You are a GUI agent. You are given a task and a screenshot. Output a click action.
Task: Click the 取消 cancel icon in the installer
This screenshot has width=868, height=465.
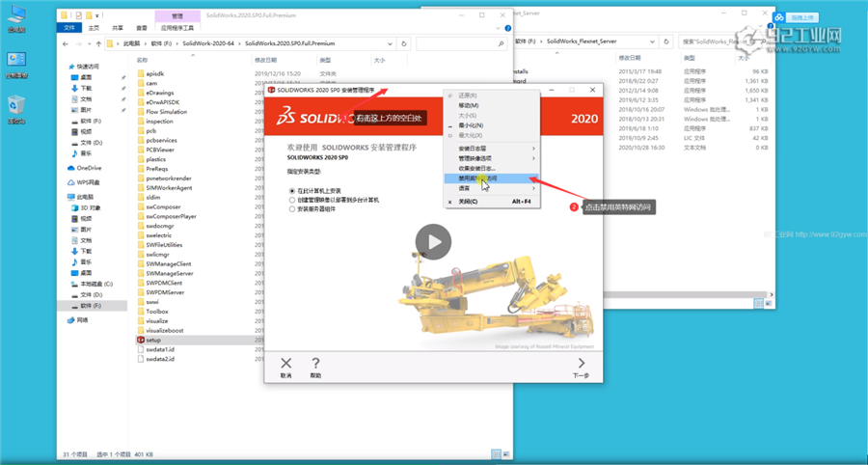pyautogui.click(x=285, y=367)
